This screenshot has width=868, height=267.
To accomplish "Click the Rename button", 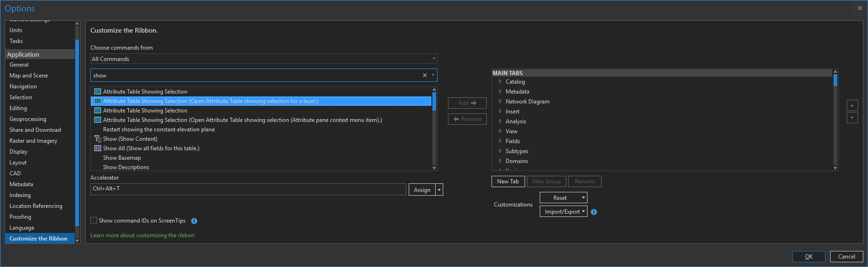I will pos(585,181).
